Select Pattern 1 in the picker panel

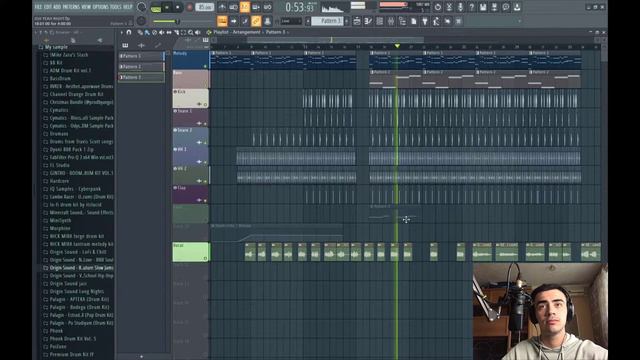click(141, 56)
